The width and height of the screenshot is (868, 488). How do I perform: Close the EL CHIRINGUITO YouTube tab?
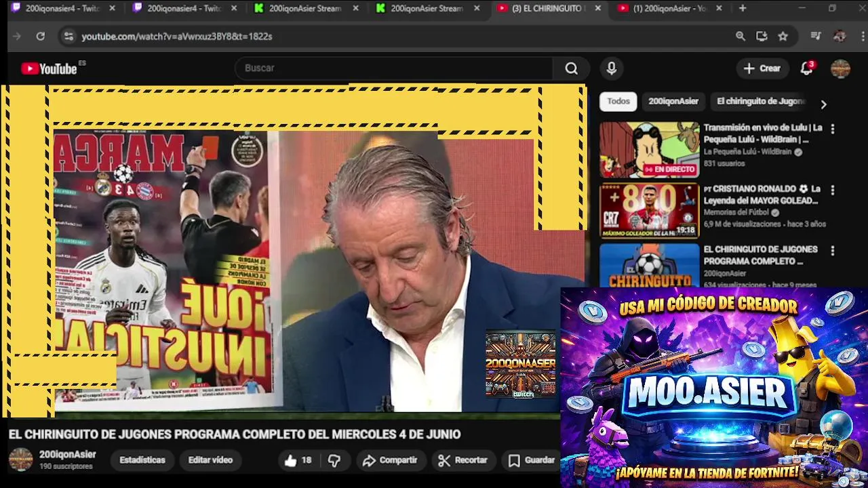coord(597,8)
